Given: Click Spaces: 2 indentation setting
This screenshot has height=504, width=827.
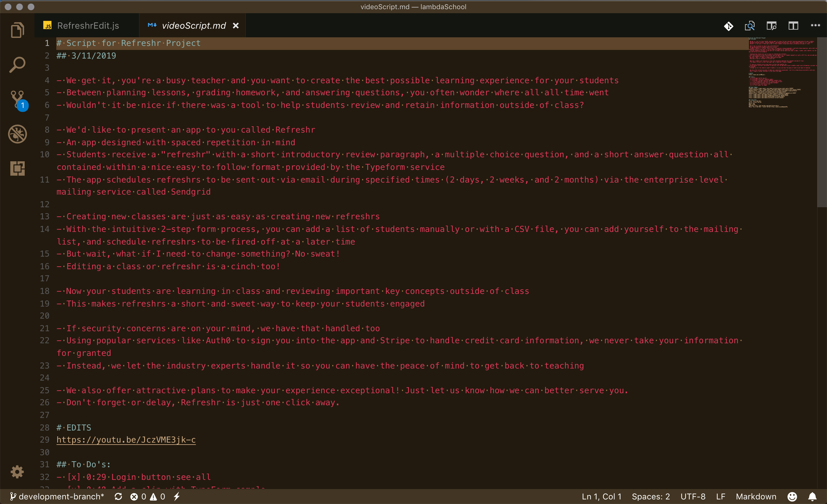Looking at the screenshot, I should click(x=650, y=496).
